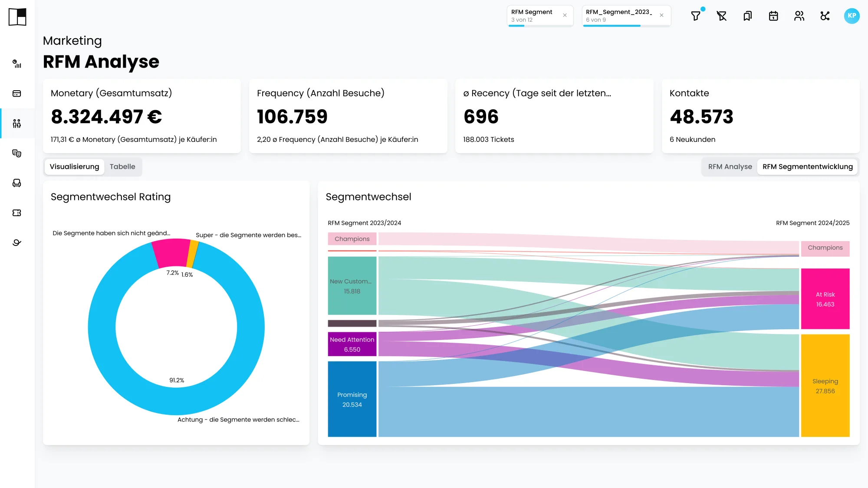Open the theater masks sidebar icon

click(x=17, y=153)
